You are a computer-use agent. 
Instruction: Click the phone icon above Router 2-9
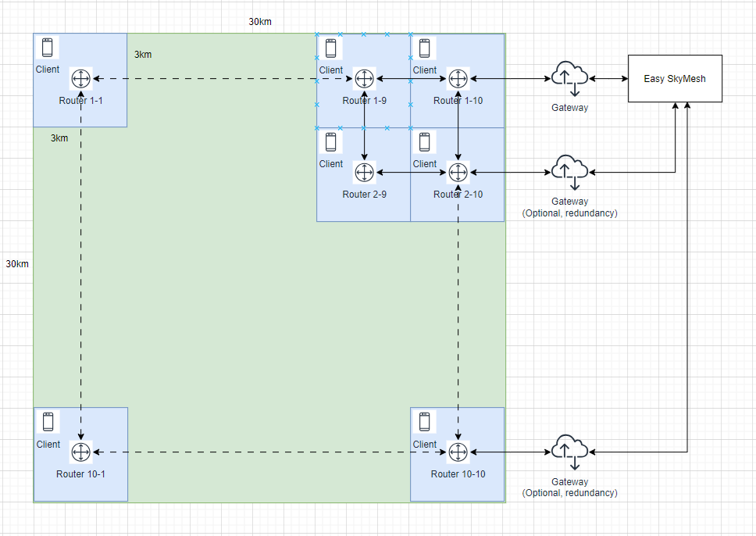coord(331,142)
